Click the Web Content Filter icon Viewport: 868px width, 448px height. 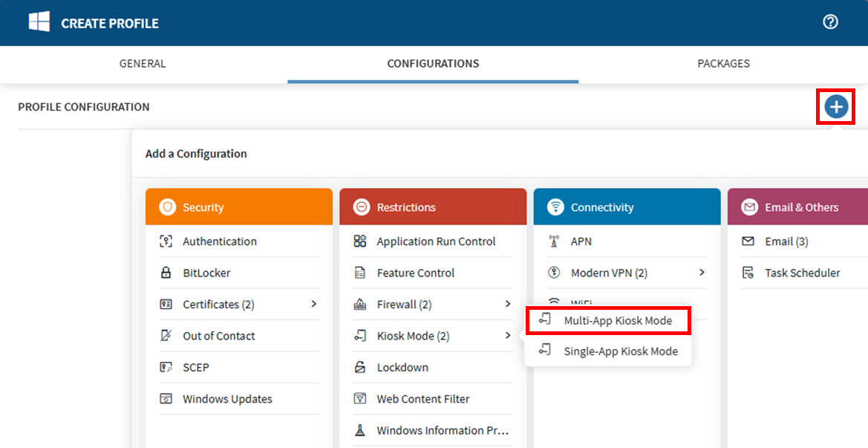pos(360,399)
